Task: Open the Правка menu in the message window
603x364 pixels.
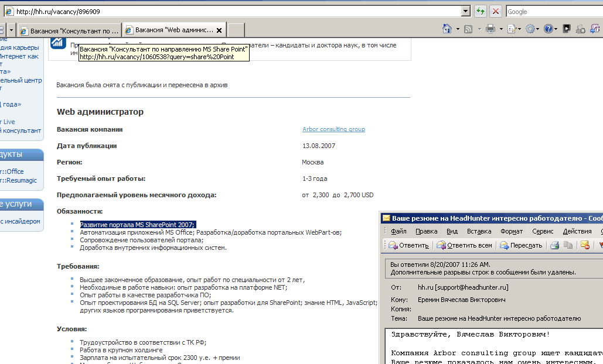Action: point(427,231)
